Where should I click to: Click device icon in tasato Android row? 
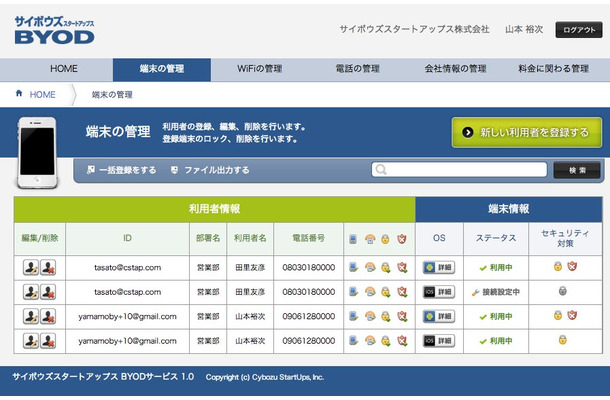353,267
